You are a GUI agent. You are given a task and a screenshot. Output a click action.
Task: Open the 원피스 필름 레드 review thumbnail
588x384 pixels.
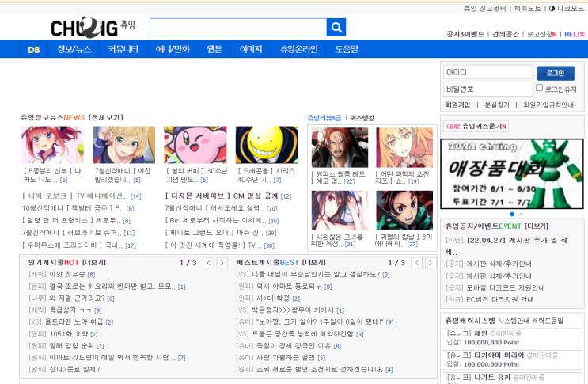pos(340,147)
